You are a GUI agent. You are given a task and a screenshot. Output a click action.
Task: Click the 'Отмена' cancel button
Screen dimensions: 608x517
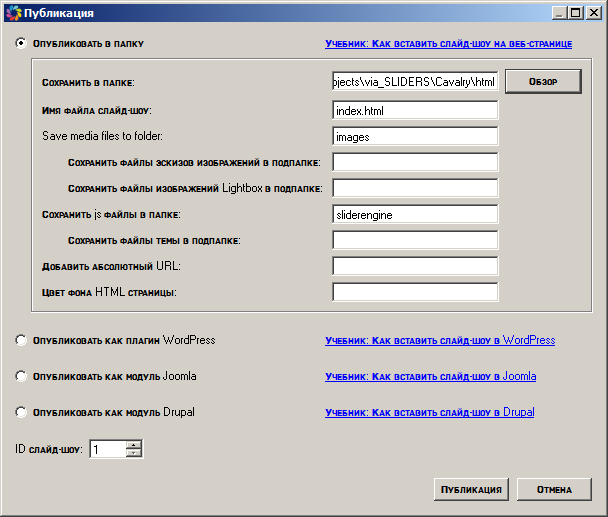(554, 489)
